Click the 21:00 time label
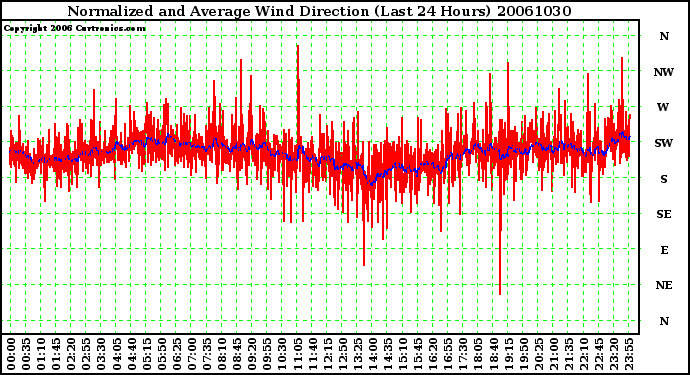This screenshot has height=375, width=690. [554, 354]
